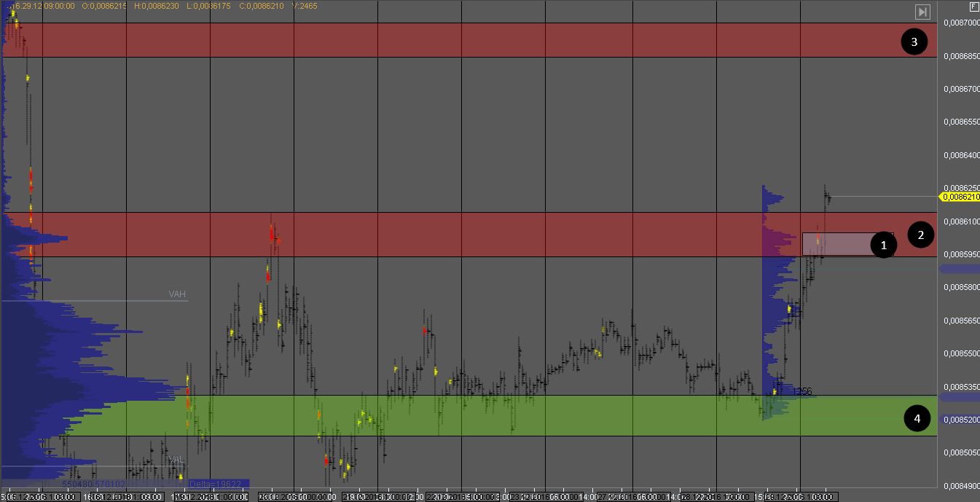
Task: Click black circle marker number 2
Action: [921, 235]
